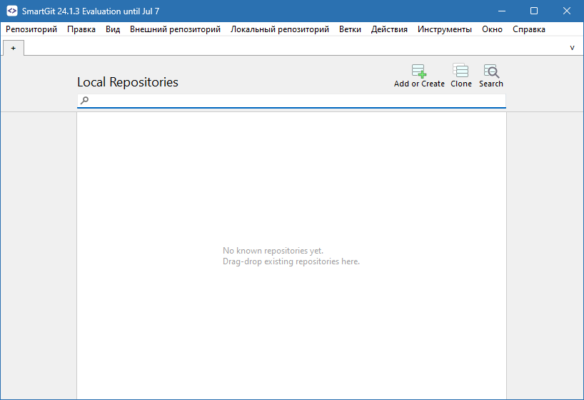Open the Внешний репозиторий menu
This screenshot has height=400, width=584.
pyautogui.click(x=175, y=29)
